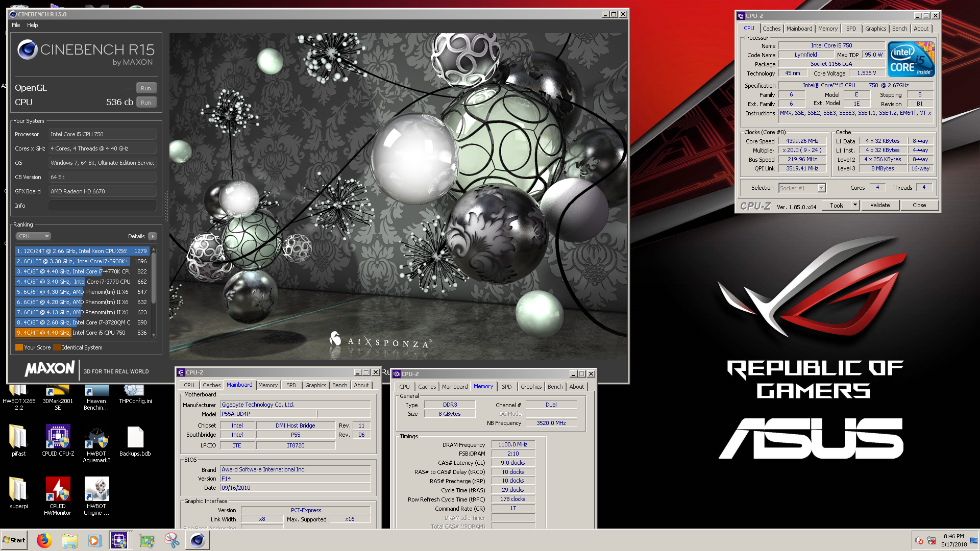Click the Core Speed 4399.26 MHz value

point(802,141)
